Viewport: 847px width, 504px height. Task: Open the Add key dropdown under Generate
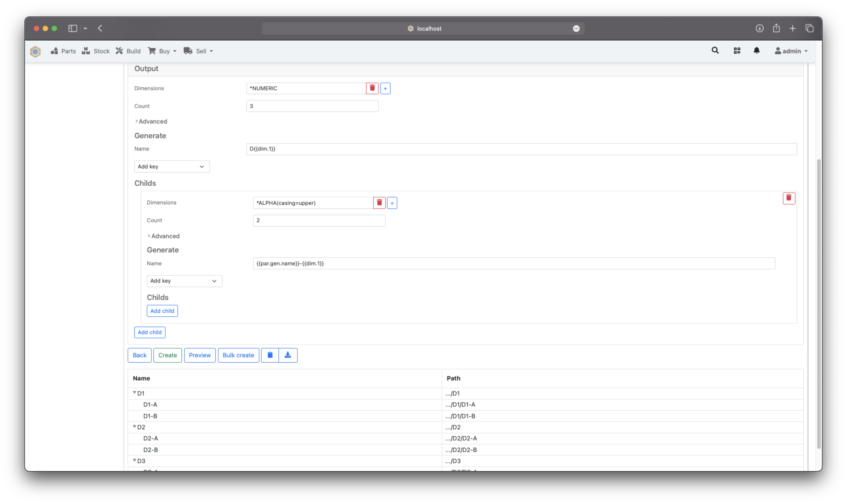point(172,166)
